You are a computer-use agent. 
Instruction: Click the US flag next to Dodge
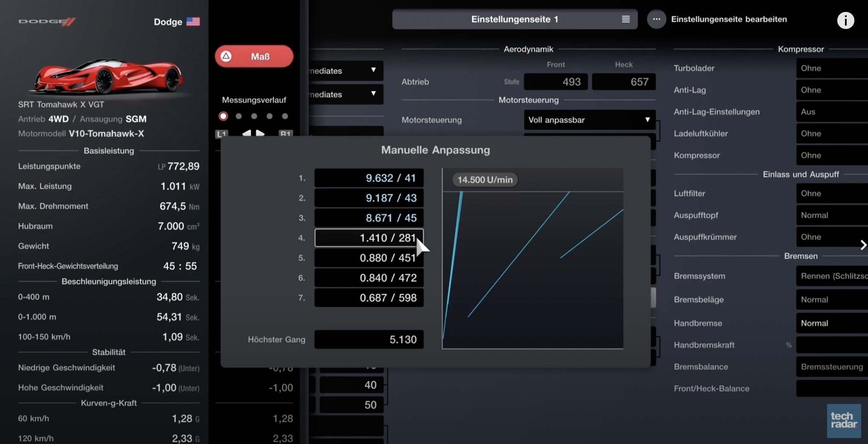pyautogui.click(x=193, y=21)
